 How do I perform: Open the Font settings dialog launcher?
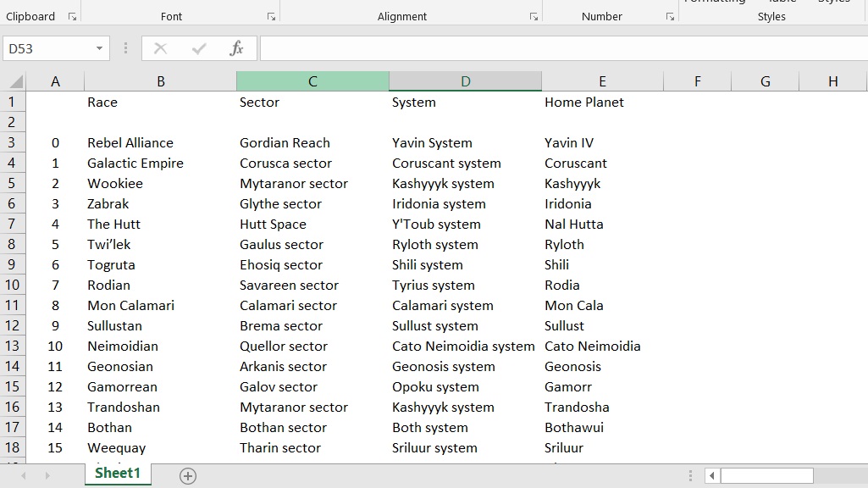click(x=271, y=17)
